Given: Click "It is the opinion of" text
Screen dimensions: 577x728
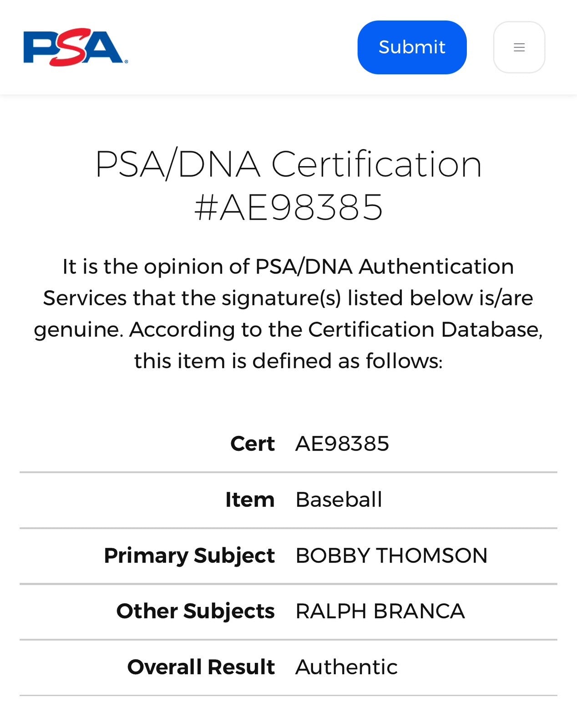Looking at the screenshot, I should pos(156,267).
